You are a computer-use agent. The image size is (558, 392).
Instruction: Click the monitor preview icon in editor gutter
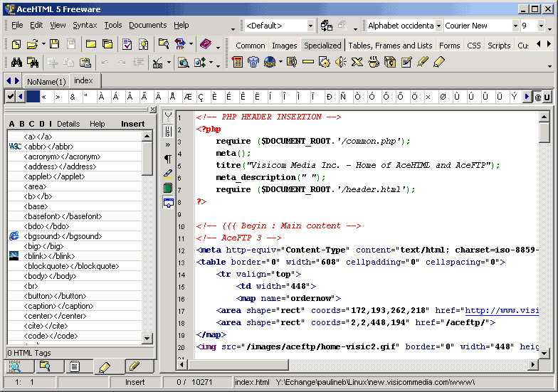pos(168,203)
